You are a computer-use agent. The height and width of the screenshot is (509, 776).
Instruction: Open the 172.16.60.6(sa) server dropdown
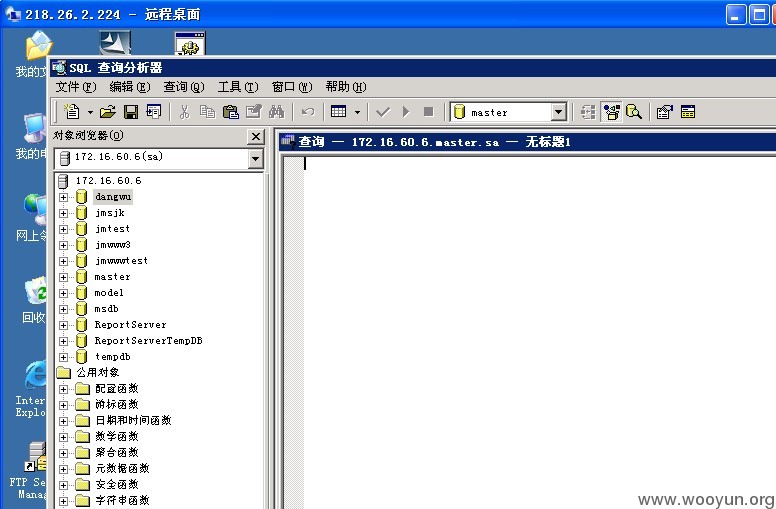pyautogui.click(x=255, y=159)
